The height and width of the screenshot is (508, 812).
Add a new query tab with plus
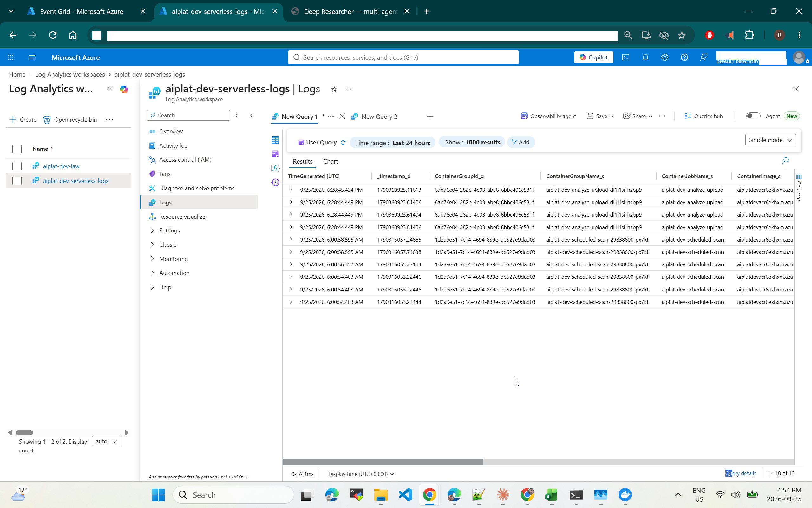(430, 116)
